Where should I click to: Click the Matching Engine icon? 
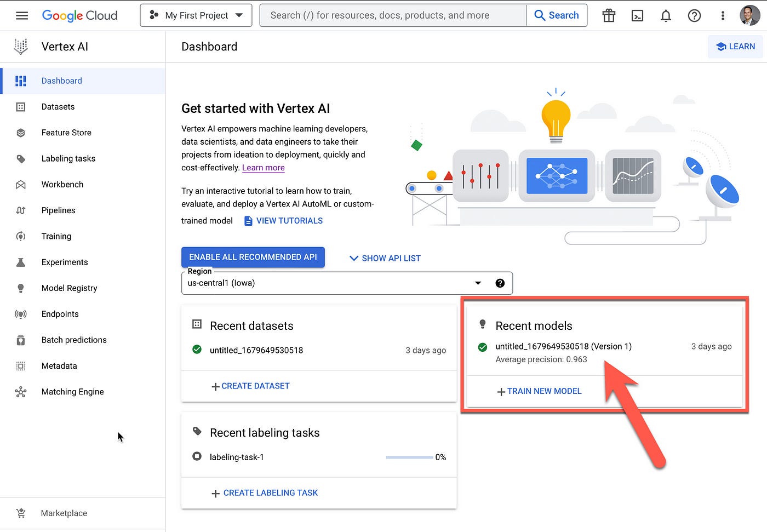tap(21, 391)
